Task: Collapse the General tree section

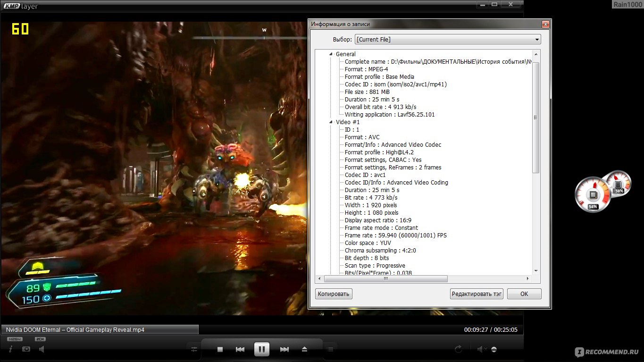Action: [331, 54]
